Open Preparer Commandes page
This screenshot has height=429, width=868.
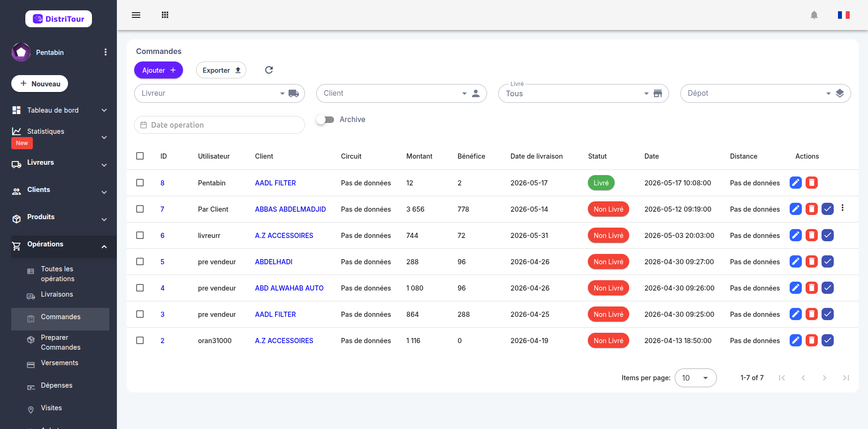click(x=61, y=342)
